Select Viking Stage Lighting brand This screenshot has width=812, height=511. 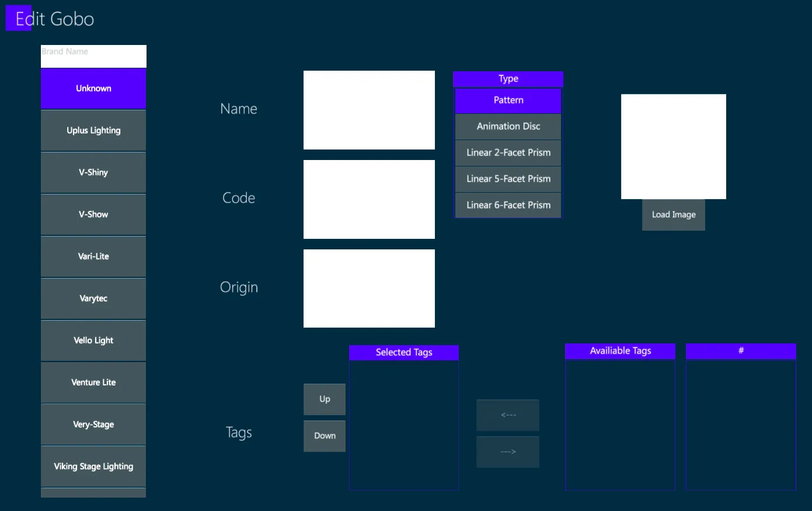pyautogui.click(x=93, y=467)
